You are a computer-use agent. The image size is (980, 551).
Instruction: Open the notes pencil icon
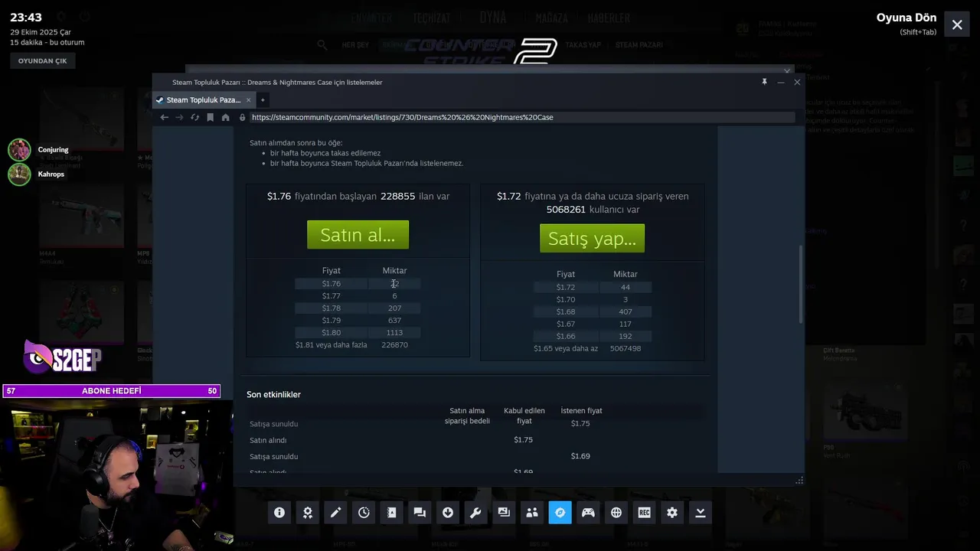coord(335,513)
